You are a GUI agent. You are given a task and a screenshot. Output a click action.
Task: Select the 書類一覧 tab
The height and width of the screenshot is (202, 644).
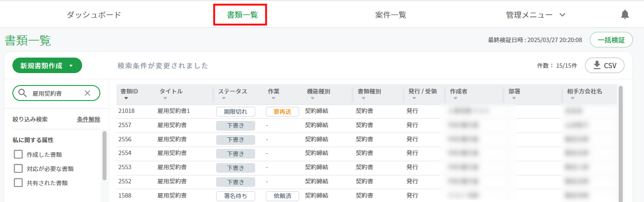(242, 15)
